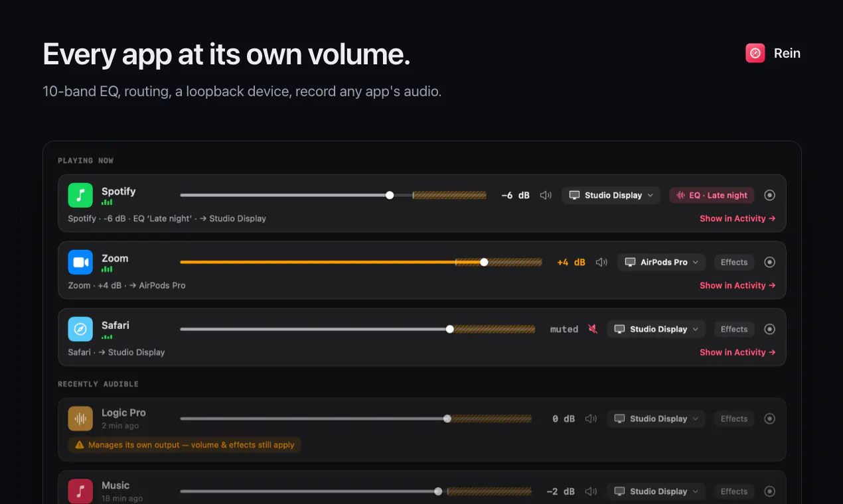The image size is (843, 504).
Task: Open the EQ · Late night effects button
Action: pyautogui.click(x=712, y=195)
